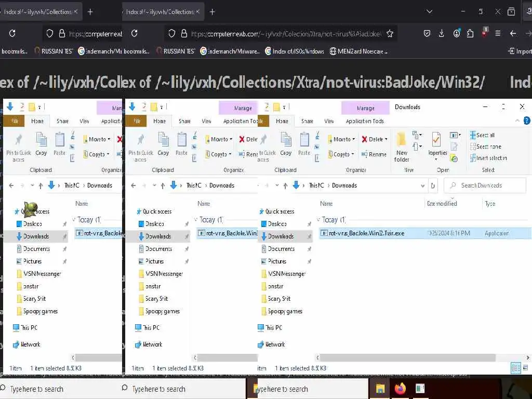
Task: Click the File tab in leftmost Explorer window
Action: [15, 121]
